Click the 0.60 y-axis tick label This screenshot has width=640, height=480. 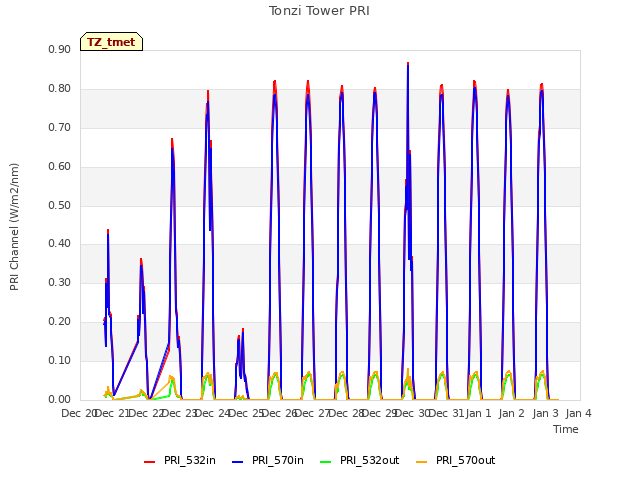(60, 167)
